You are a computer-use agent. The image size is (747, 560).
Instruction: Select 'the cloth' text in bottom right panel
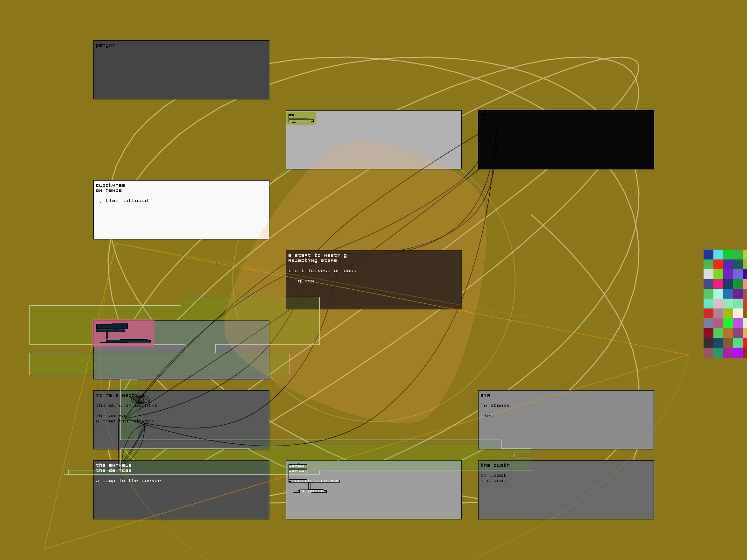coord(495,465)
